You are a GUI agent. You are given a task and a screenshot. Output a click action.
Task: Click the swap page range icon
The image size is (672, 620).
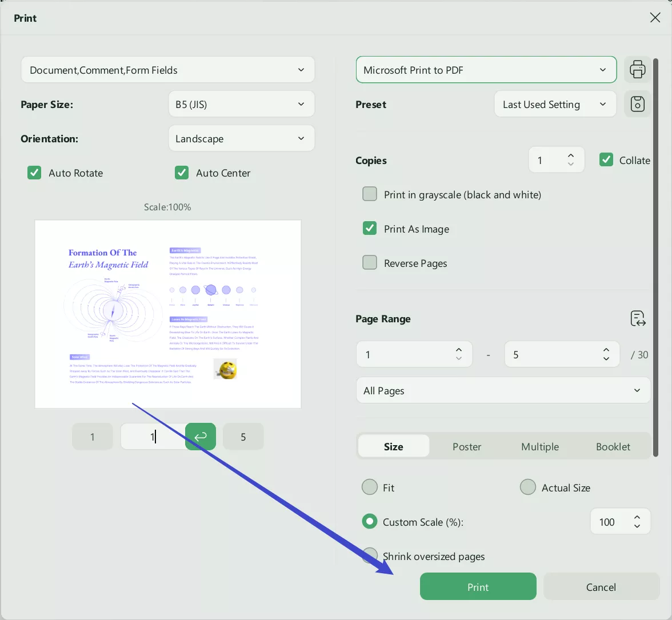[638, 318]
